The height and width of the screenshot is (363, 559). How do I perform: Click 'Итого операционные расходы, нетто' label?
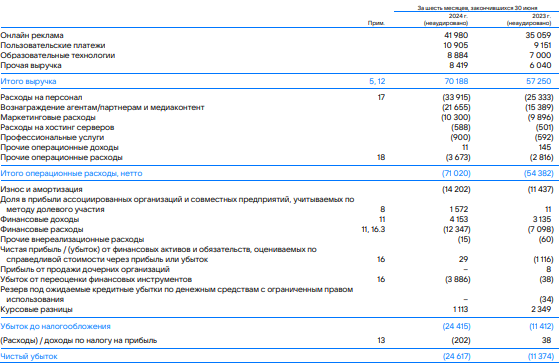pos(71,173)
